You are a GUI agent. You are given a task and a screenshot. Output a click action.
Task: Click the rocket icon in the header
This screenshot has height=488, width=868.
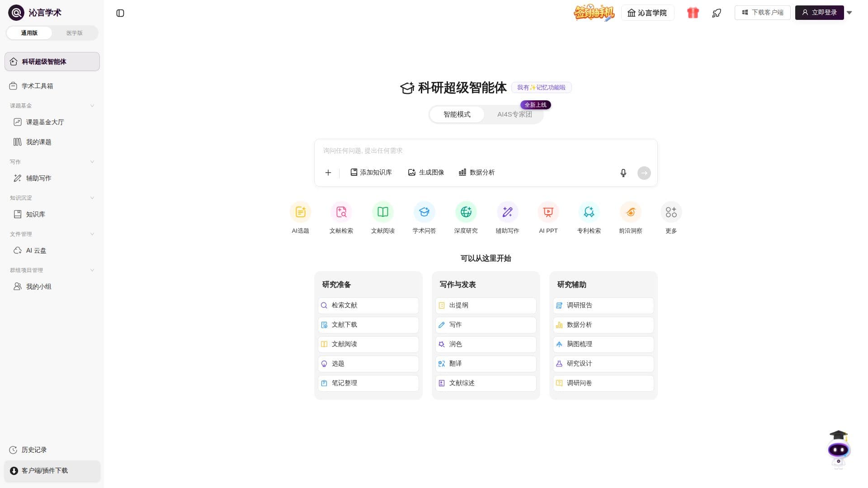(x=717, y=13)
